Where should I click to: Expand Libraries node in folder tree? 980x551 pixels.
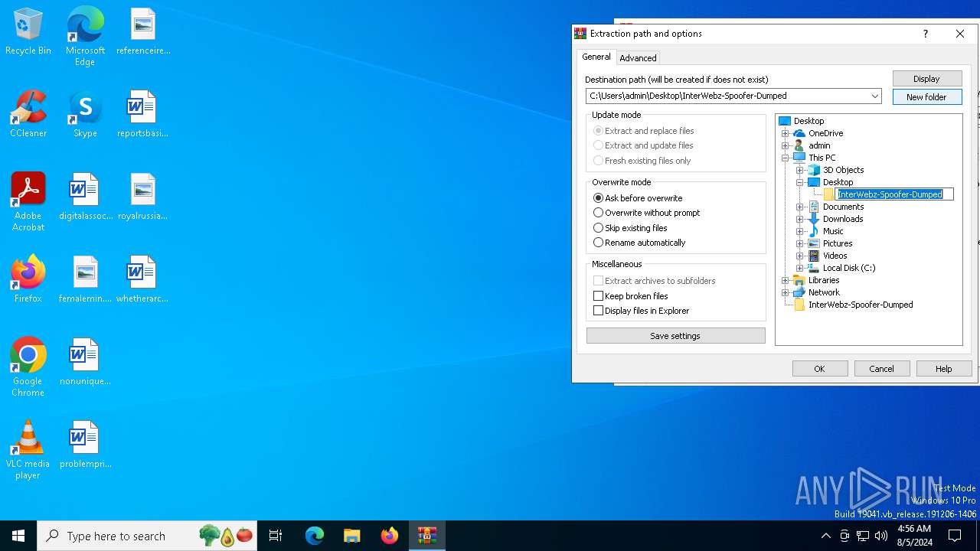pos(785,280)
